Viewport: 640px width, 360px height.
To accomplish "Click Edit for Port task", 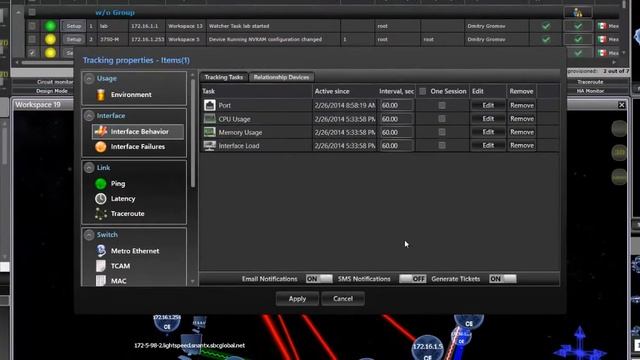I will coord(488,105).
